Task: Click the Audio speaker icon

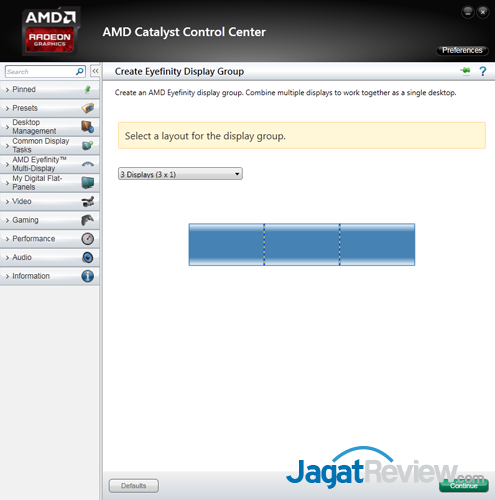Action: (88, 257)
